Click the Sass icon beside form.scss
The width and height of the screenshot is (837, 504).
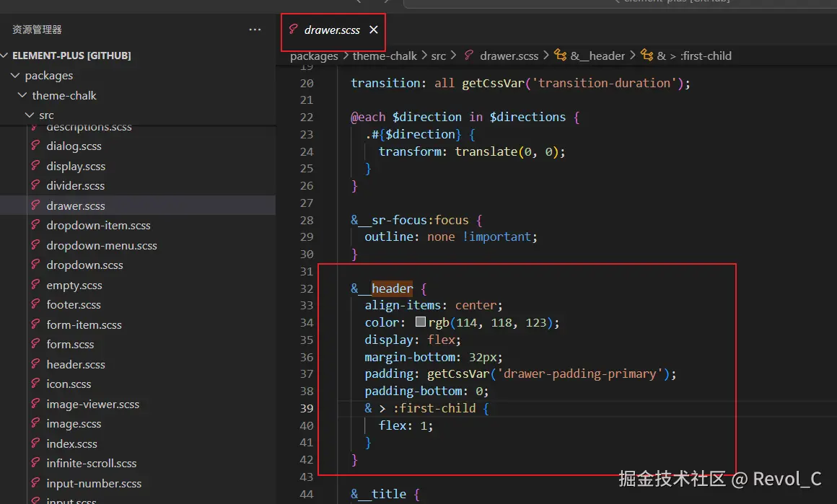point(35,345)
